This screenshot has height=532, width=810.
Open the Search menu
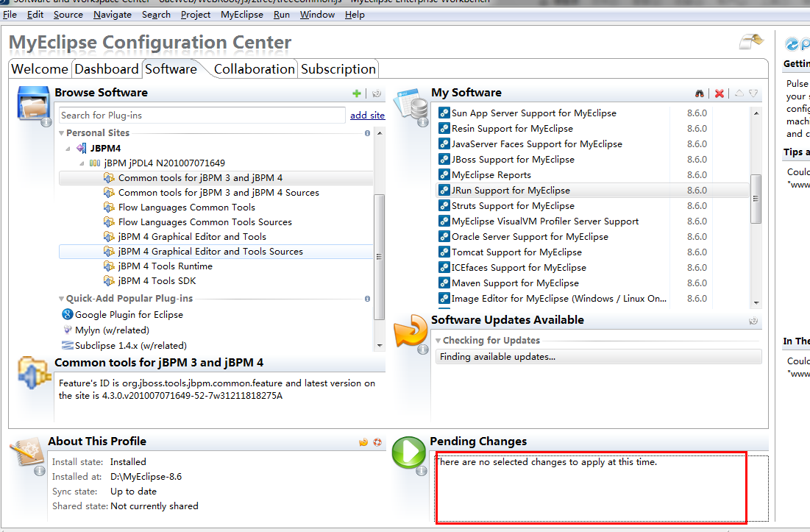point(156,15)
